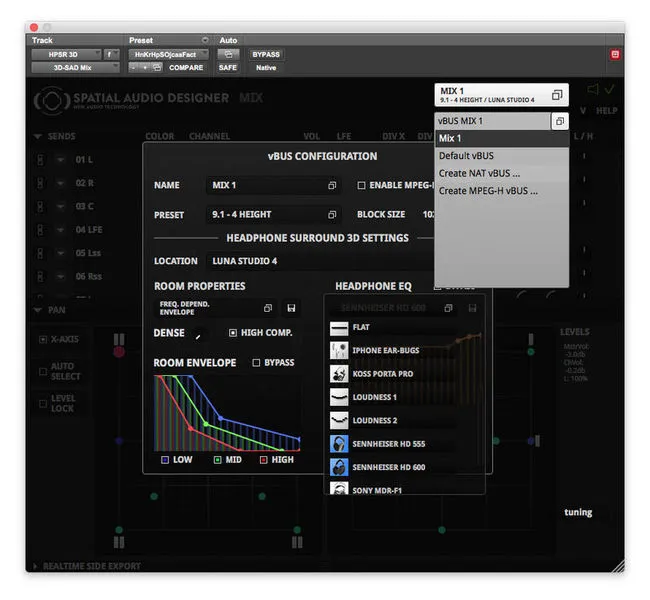The image size is (650, 600).
Task: Open the HPSR 3D track dropdown
Action: click(66, 54)
